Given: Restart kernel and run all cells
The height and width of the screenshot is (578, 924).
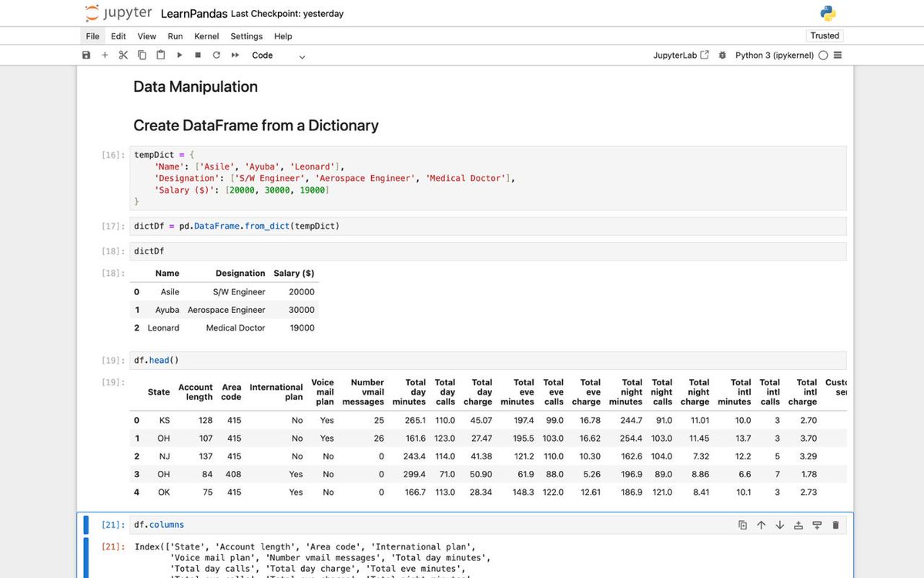Looking at the screenshot, I should 235,55.
